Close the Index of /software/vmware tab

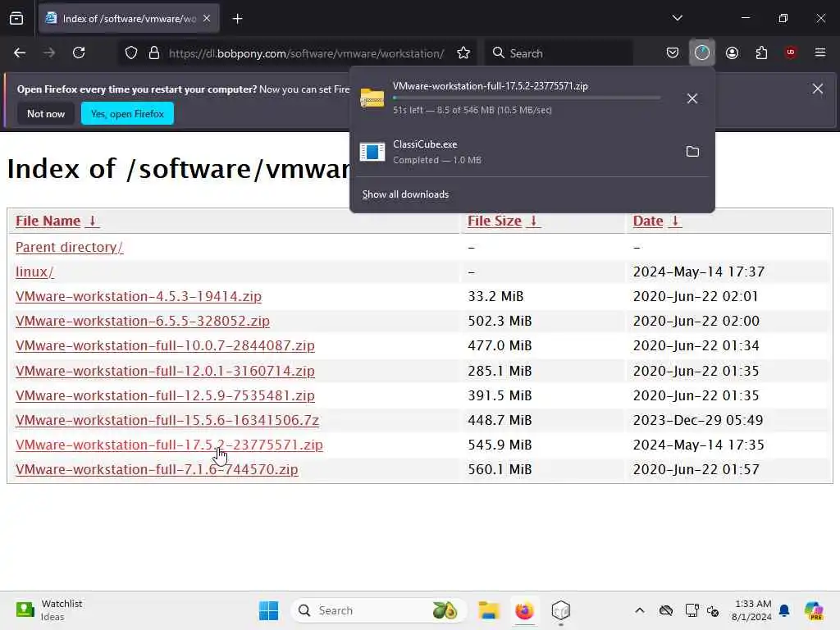click(207, 18)
